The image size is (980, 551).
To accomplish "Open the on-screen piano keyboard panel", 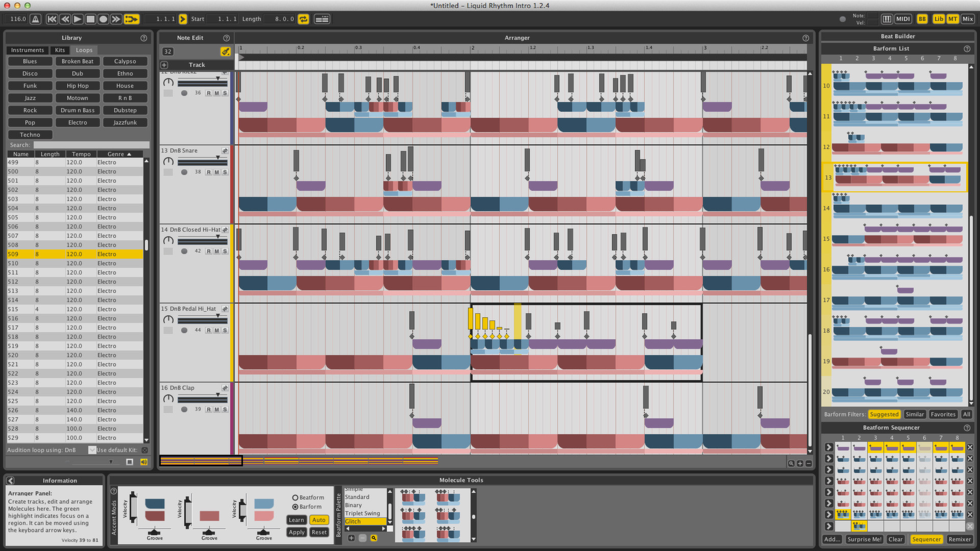I will pos(887,18).
